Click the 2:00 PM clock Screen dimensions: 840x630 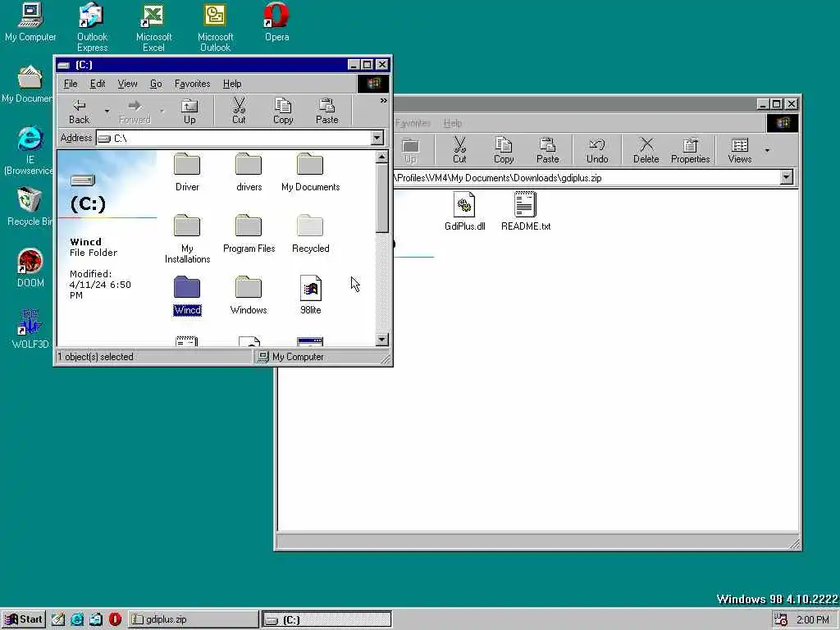[x=813, y=620]
